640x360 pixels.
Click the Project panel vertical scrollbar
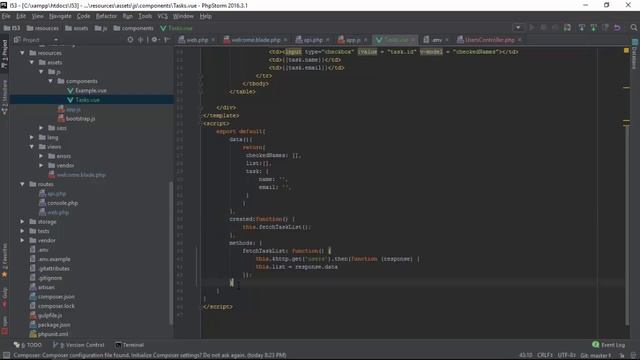click(171, 253)
